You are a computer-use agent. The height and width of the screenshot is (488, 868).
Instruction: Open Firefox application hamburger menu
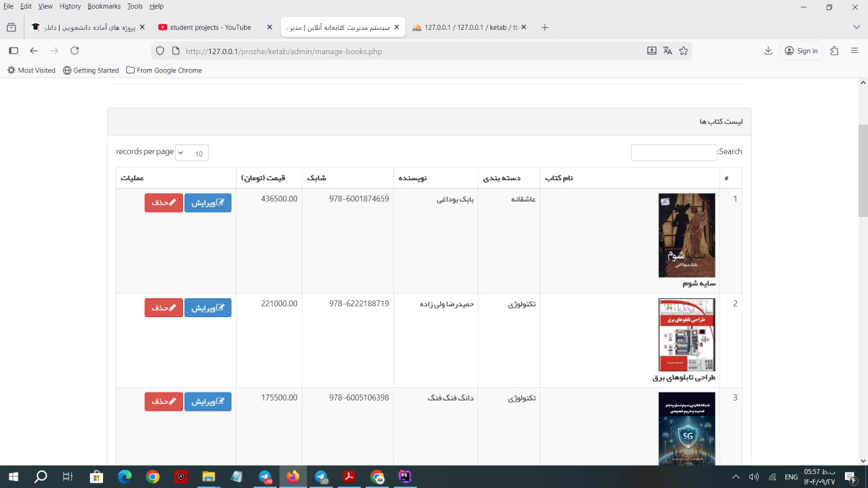pos(854,51)
